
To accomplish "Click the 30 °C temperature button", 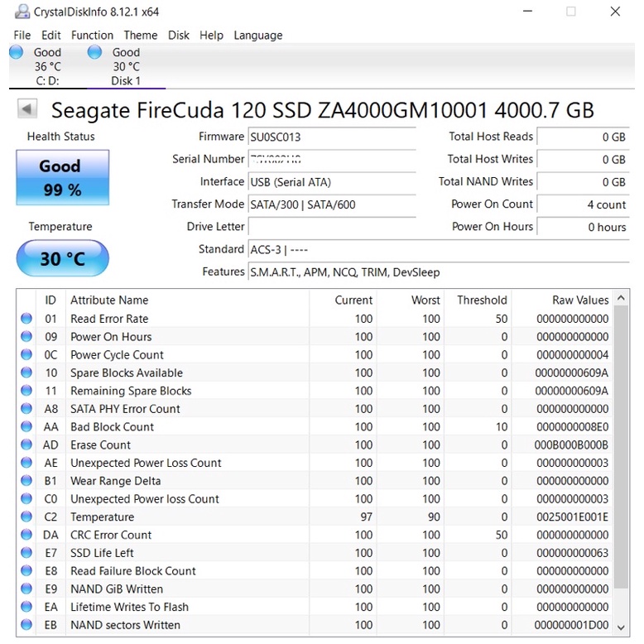I will (62, 258).
